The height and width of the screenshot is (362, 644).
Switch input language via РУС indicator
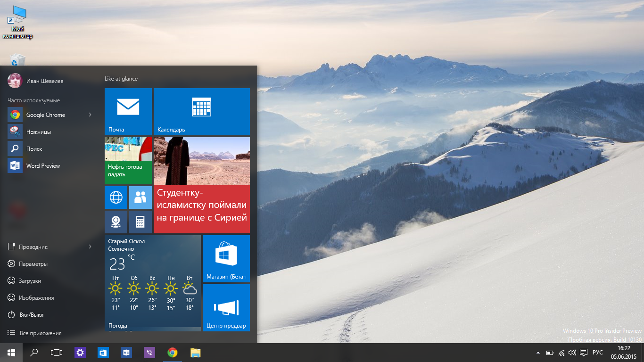pyautogui.click(x=597, y=353)
